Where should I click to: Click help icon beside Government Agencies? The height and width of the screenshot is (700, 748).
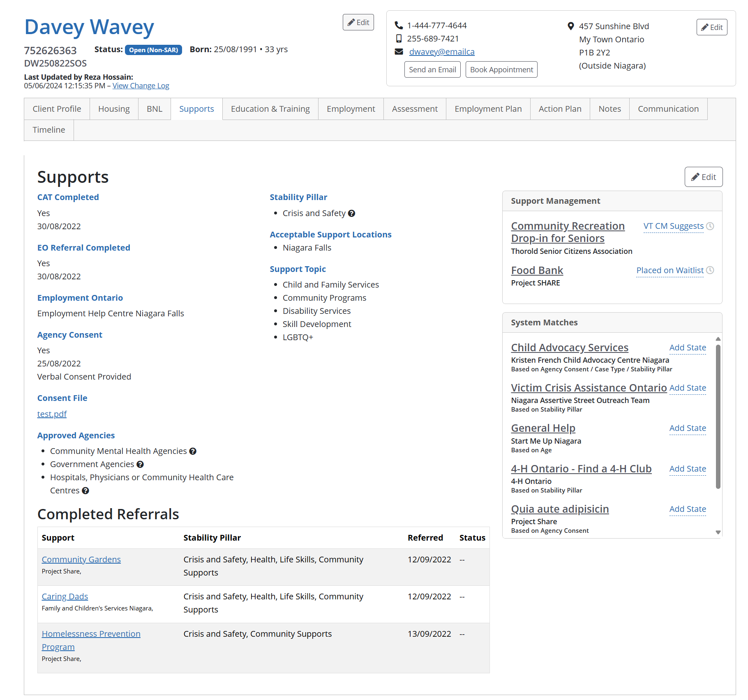point(140,465)
